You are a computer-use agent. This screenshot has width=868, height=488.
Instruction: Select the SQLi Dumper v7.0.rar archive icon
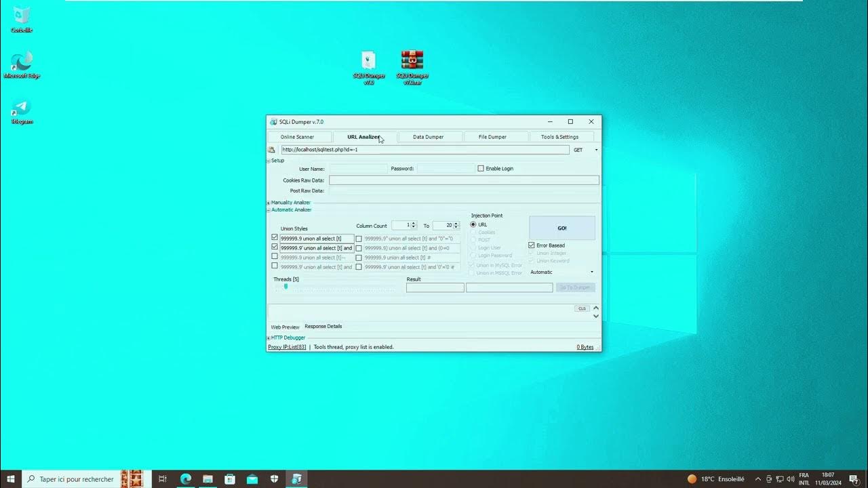tap(412, 61)
